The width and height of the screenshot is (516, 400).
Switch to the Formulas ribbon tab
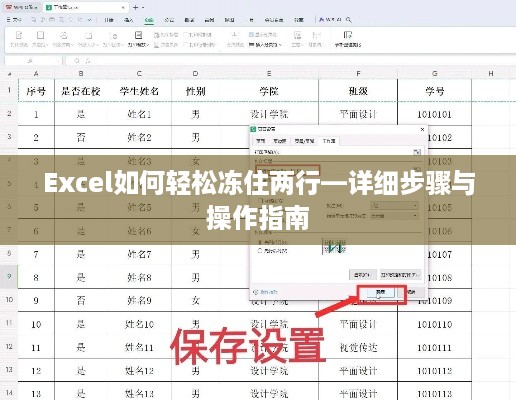tap(169, 20)
